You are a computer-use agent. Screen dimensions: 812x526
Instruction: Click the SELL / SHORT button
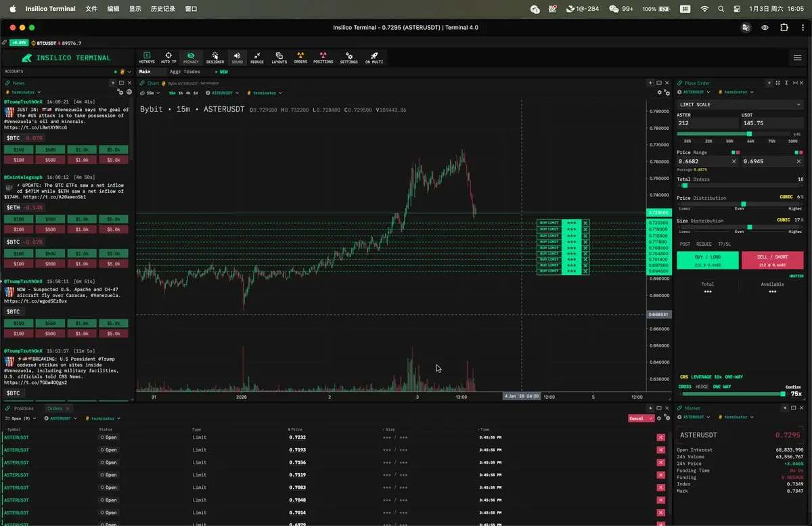pos(773,260)
